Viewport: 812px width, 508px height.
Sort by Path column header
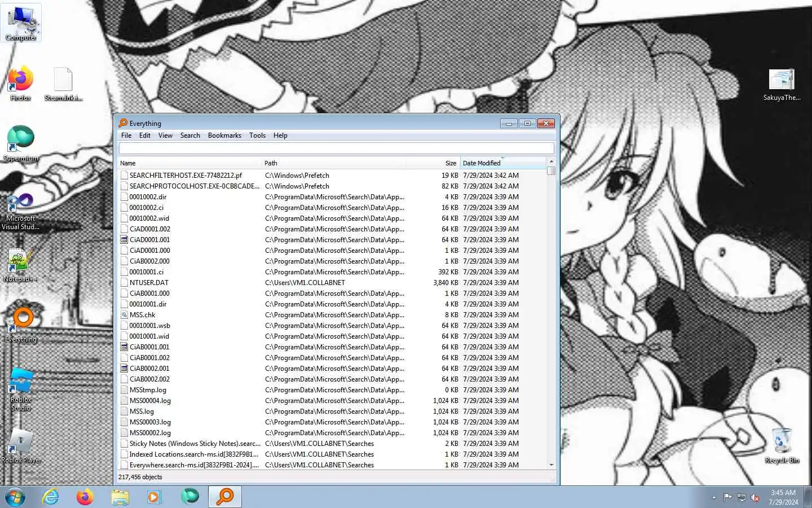[x=334, y=163]
